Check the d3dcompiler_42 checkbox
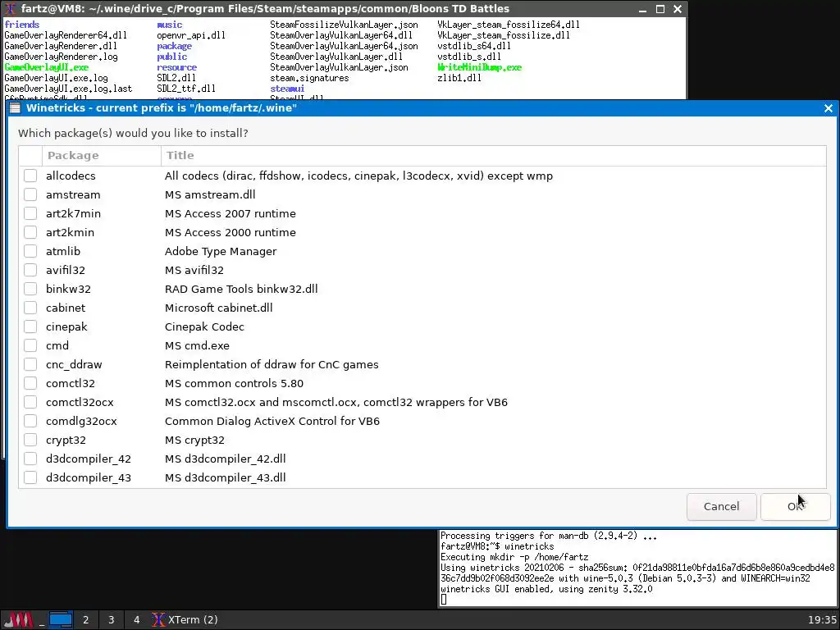 [30, 459]
